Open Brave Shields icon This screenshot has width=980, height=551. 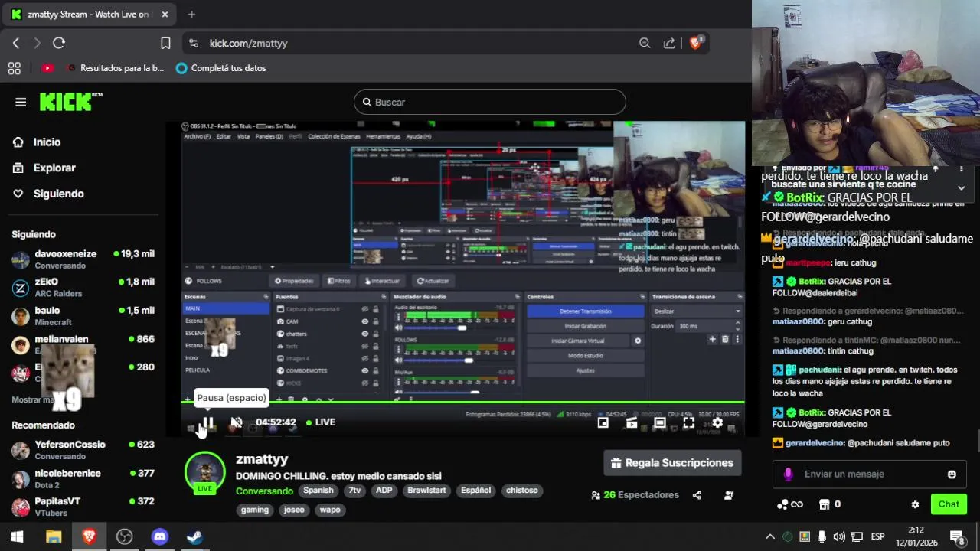coord(695,43)
